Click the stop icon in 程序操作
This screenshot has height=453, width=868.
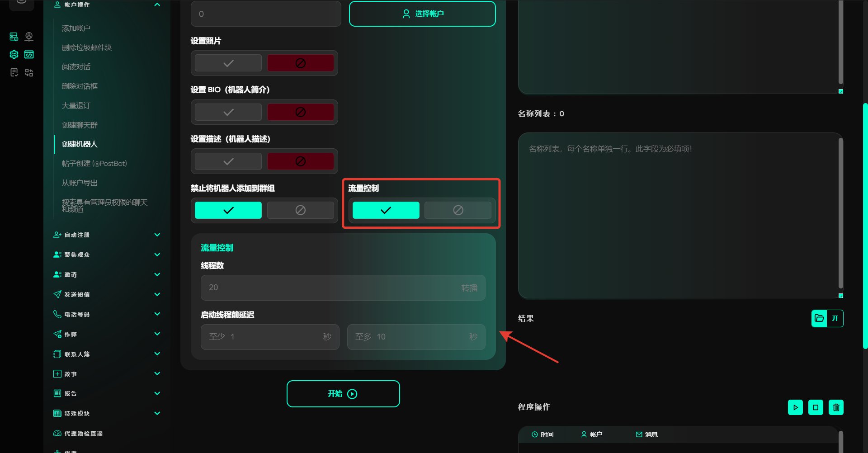(x=816, y=407)
